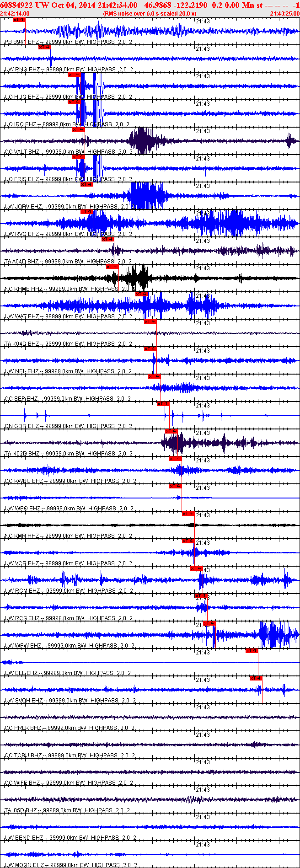The image size is (300, 868).
Task: Click the pick flag on NC.KMR trace
Action: click(x=188, y=514)
